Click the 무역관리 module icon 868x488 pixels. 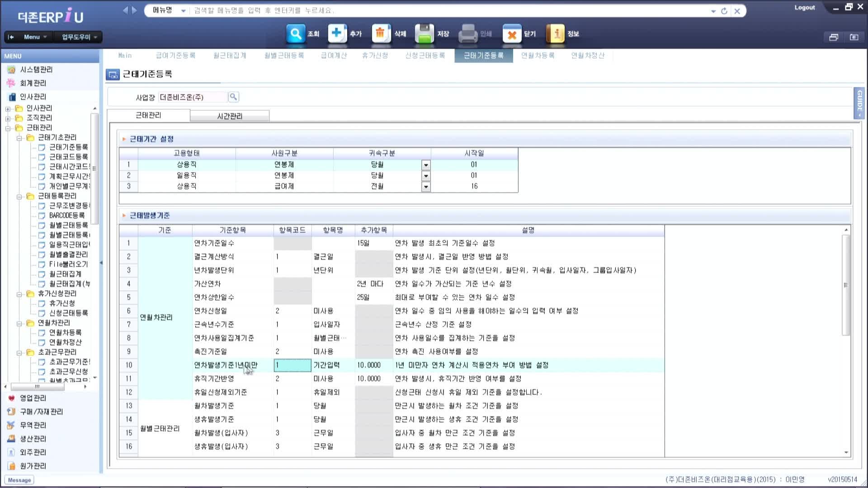point(11,425)
